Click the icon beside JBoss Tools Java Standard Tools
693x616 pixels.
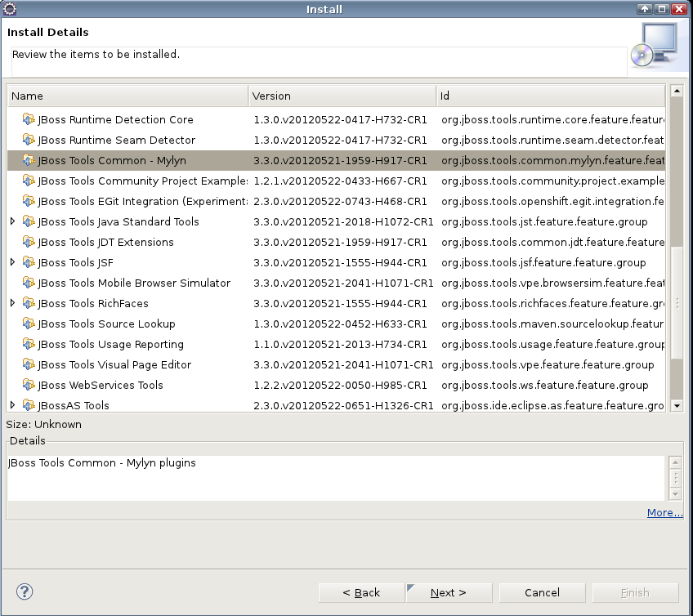tap(29, 221)
